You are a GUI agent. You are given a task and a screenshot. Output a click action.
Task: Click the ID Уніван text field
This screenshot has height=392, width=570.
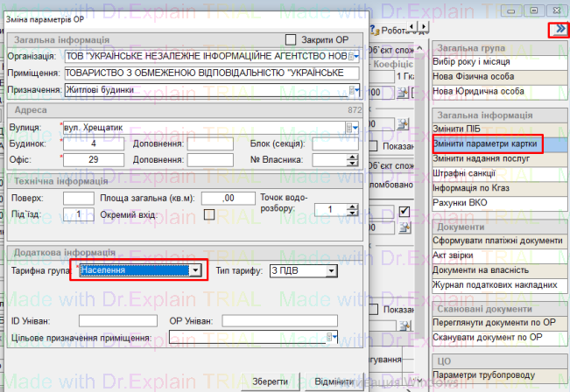104,320
